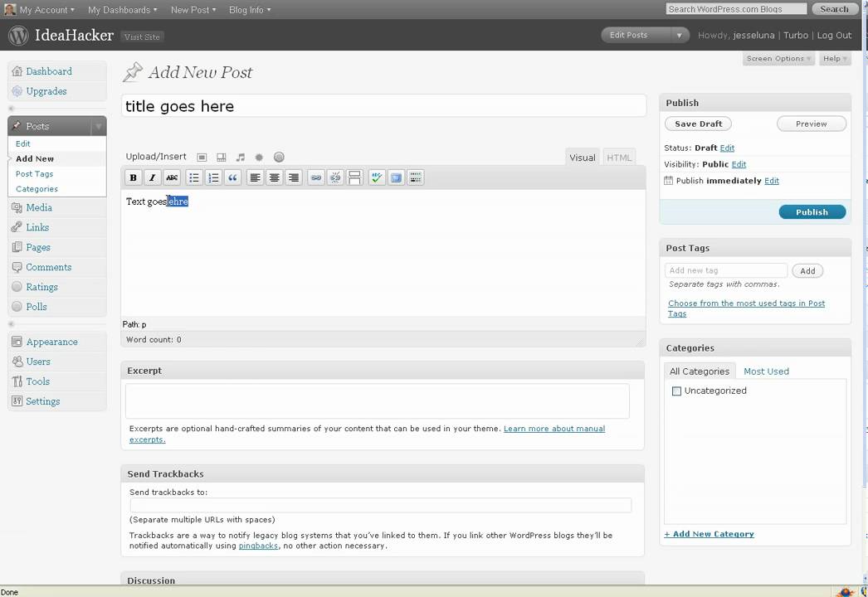Click Log Out link
Image resolution: width=868 pixels, height=597 pixels.
point(834,36)
